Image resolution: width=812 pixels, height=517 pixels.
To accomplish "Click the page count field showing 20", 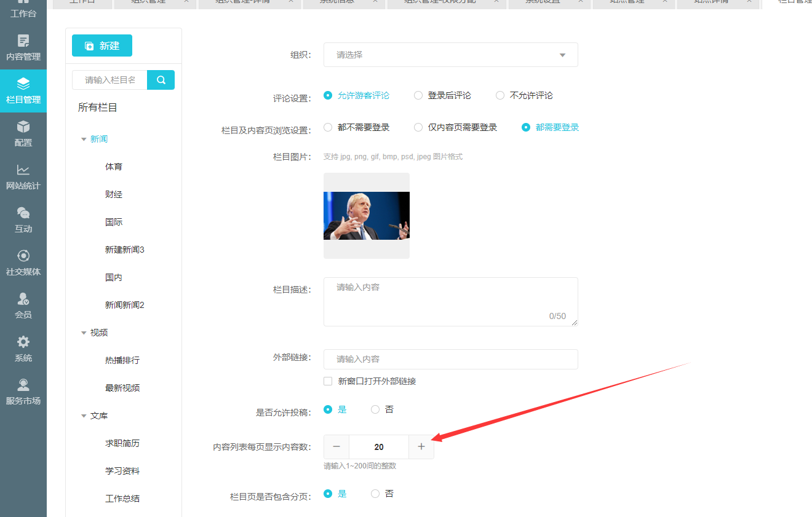I will pos(379,447).
